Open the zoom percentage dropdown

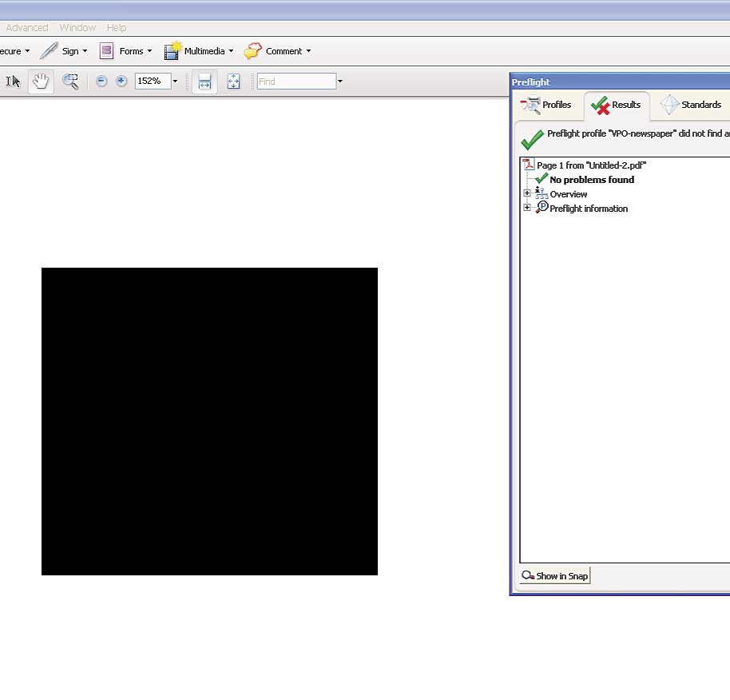coord(175,81)
